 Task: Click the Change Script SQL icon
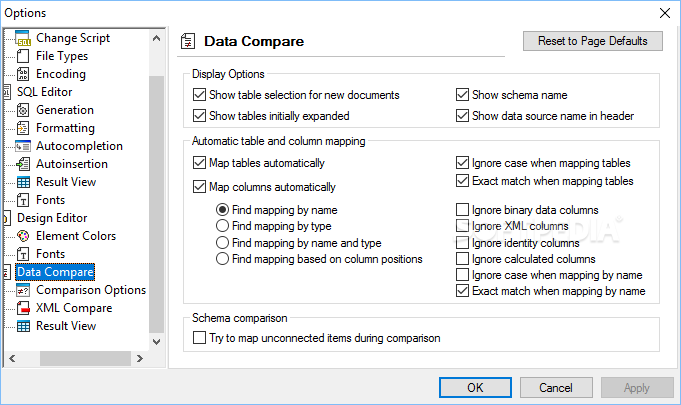[x=23, y=38]
